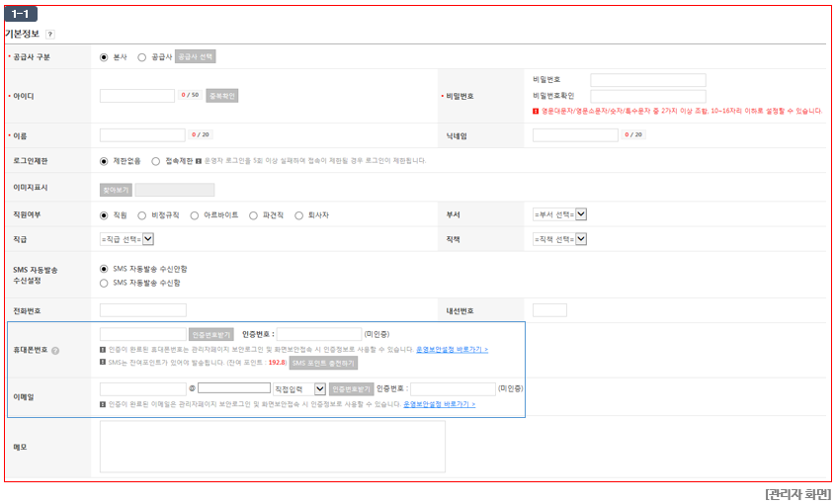The height and width of the screenshot is (504, 836).
Task: Focus the 닉네임 input field
Action: [x=575, y=135]
